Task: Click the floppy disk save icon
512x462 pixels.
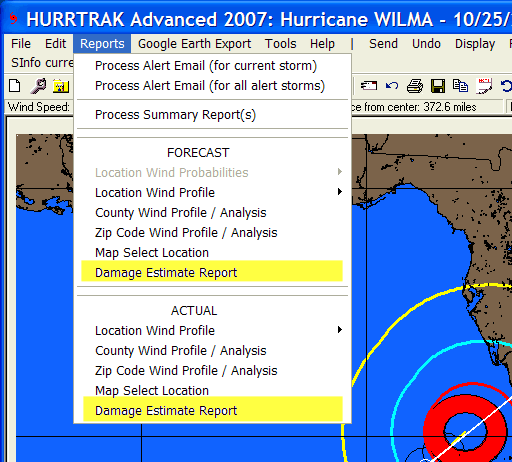Action: (438, 86)
